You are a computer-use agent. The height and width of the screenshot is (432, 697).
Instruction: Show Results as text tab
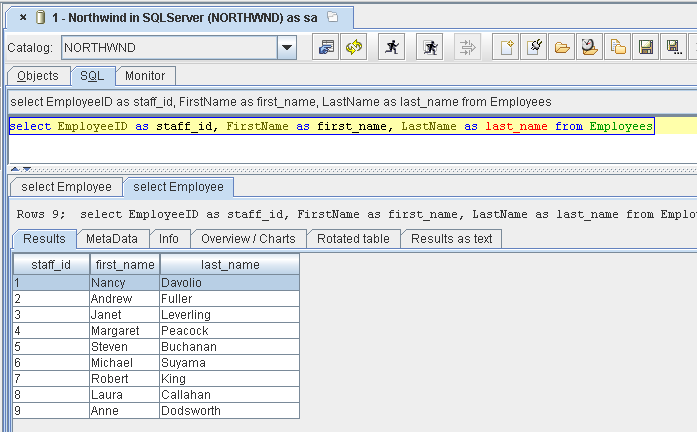[x=452, y=239]
